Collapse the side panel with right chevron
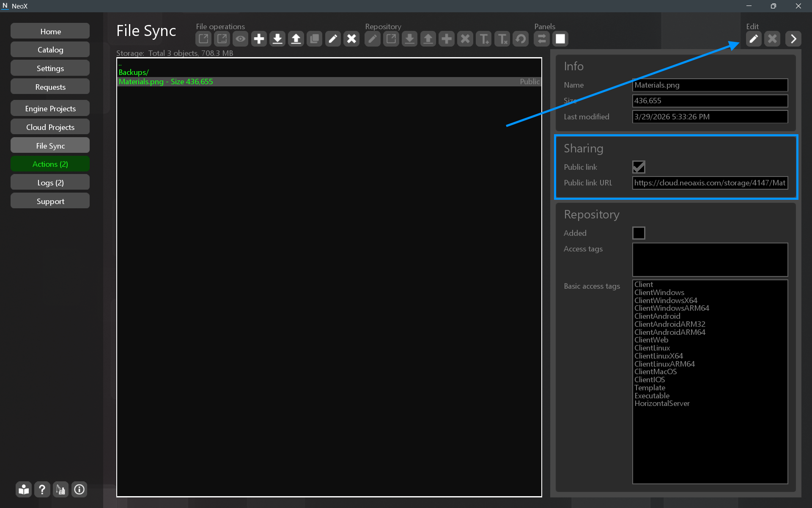This screenshot has width=812, height=508. (793, 39)
